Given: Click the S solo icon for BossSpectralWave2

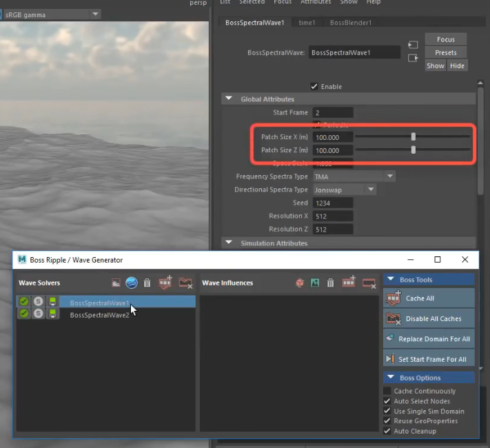Looking at the screenshot, I should 38,314.
